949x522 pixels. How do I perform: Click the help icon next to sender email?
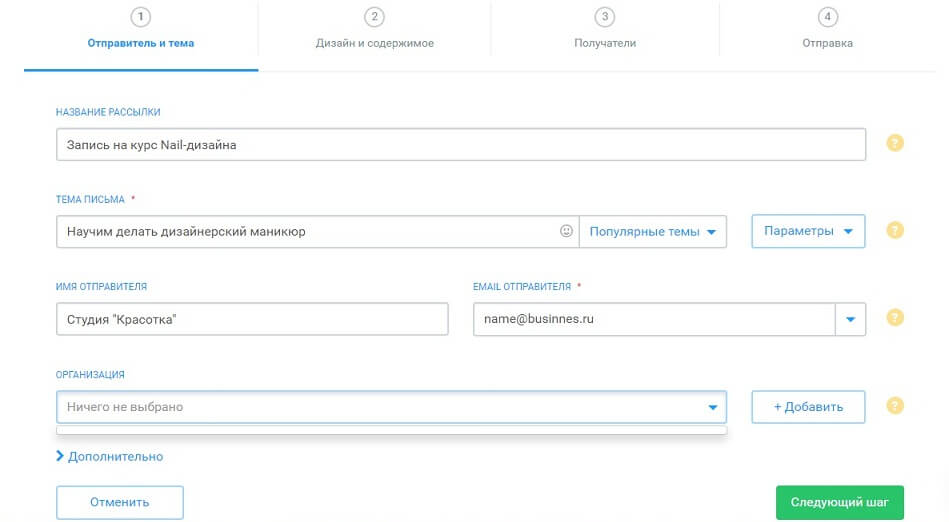895,318
